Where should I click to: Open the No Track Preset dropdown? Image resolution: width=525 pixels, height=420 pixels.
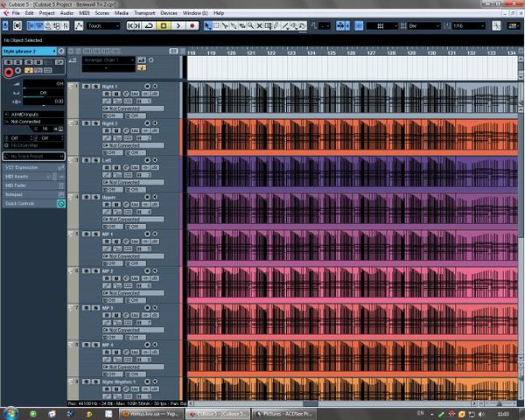tap(33, 156)
